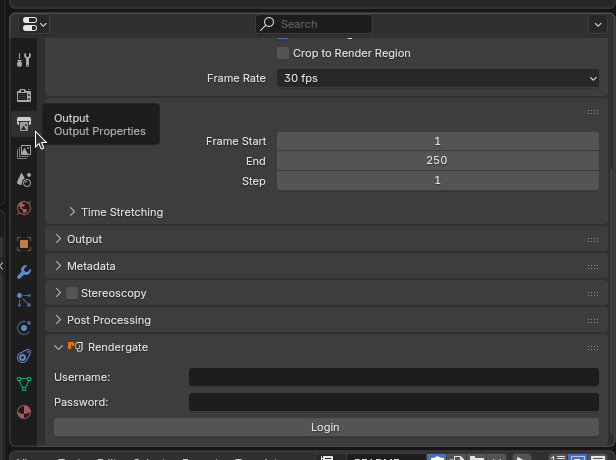Click the Login button
The width and height of the screenshot is (616, 460).
point(326,427)
